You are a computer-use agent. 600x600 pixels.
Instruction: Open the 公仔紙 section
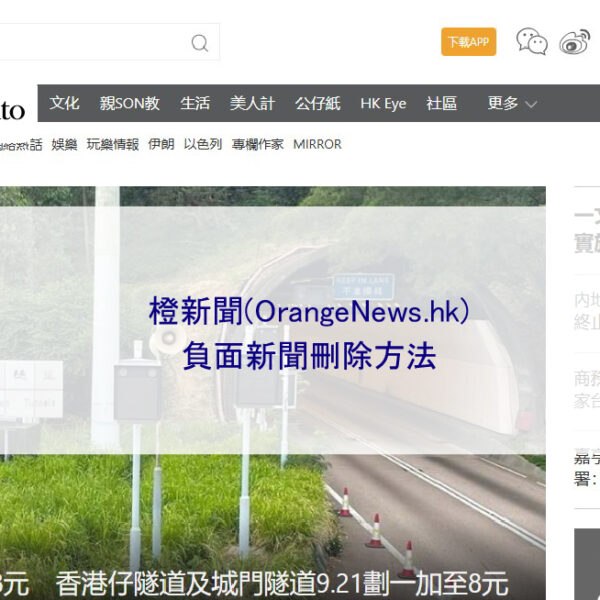(x=318, y=103)
